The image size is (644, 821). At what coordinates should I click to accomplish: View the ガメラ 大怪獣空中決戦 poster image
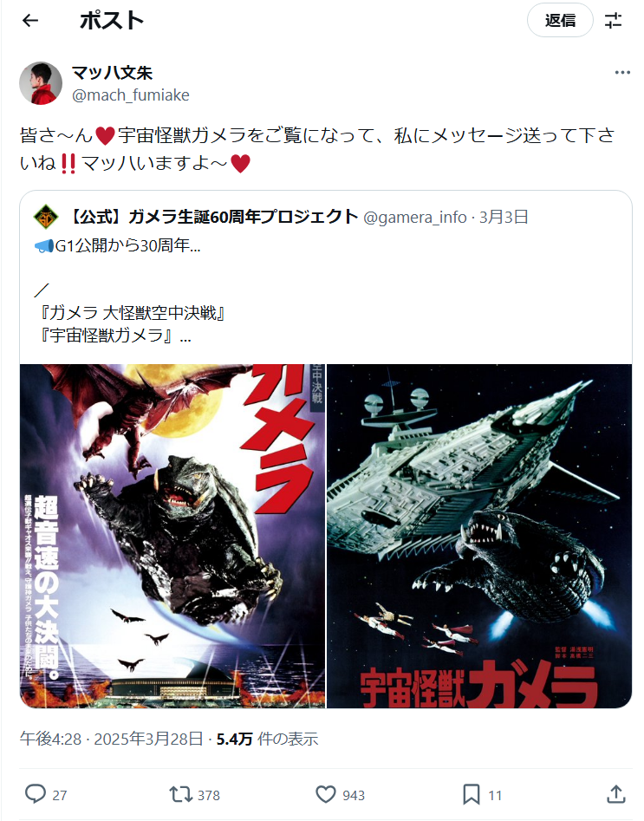pos(172,536)
